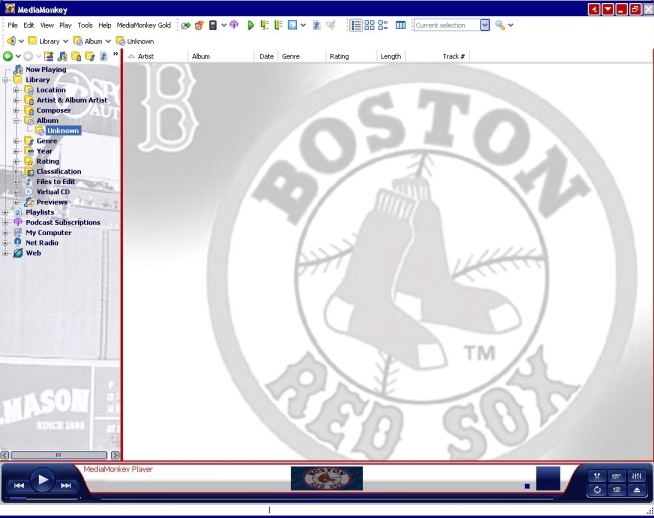
Task: Sort tracks by the Artist column header
Action: [x=156, y=56]
